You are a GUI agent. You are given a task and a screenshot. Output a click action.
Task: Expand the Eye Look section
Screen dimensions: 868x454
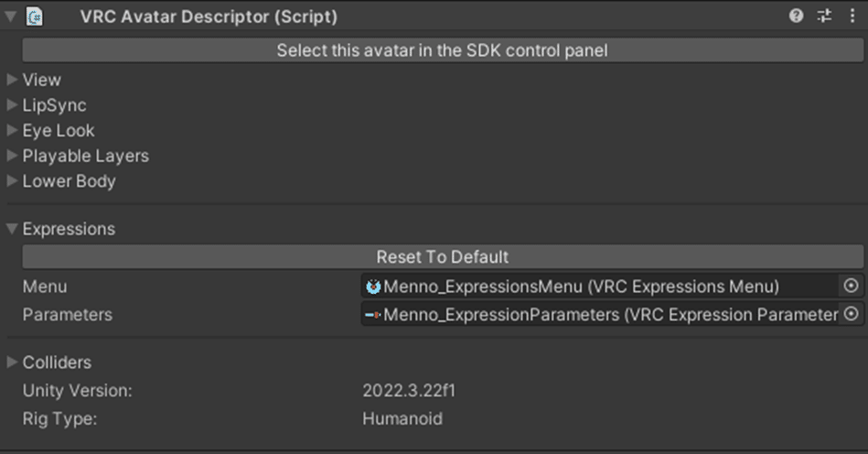[12, 131]
